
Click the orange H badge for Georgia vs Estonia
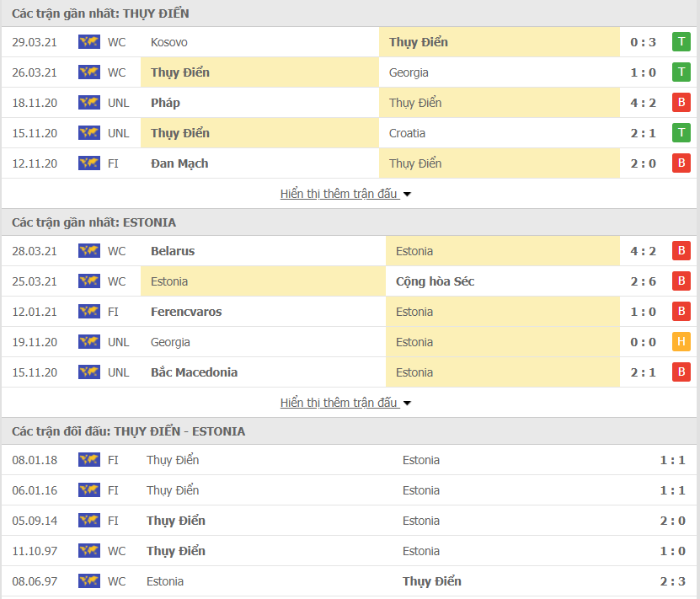click(x=681, y=342)
